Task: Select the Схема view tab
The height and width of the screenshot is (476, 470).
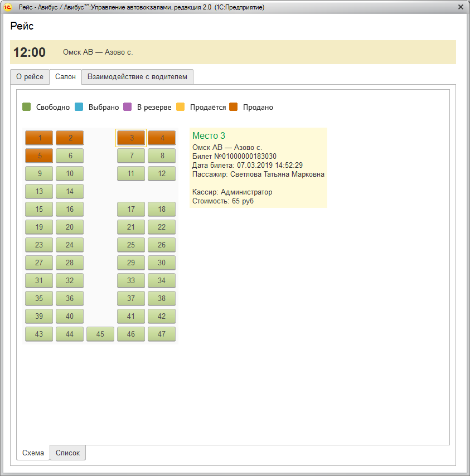Action: click(x=33, y=453)
